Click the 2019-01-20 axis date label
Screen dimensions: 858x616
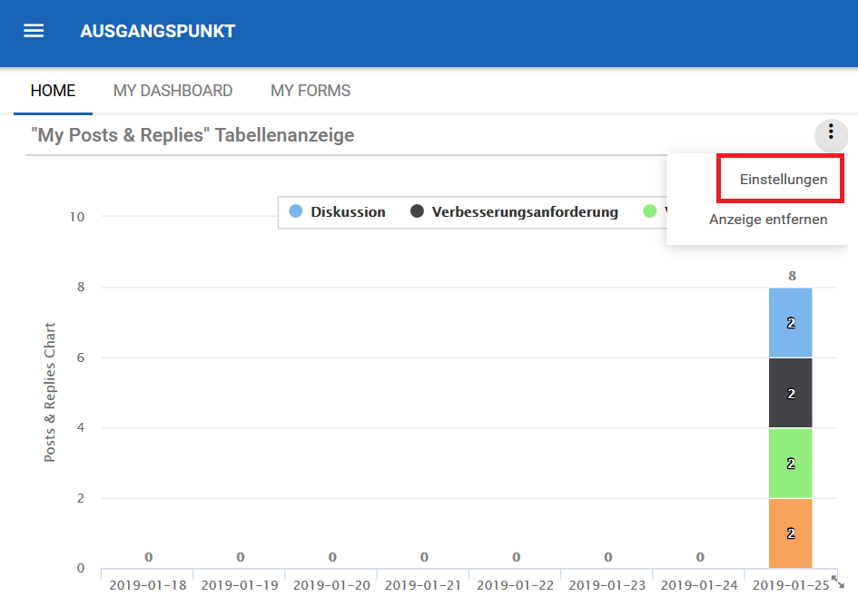click(331, 585)
